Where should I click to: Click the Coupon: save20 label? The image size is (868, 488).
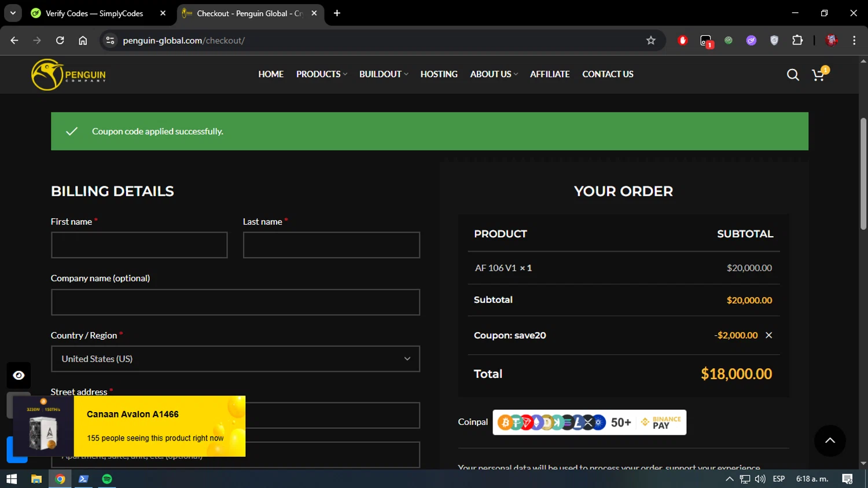(510, 335)
